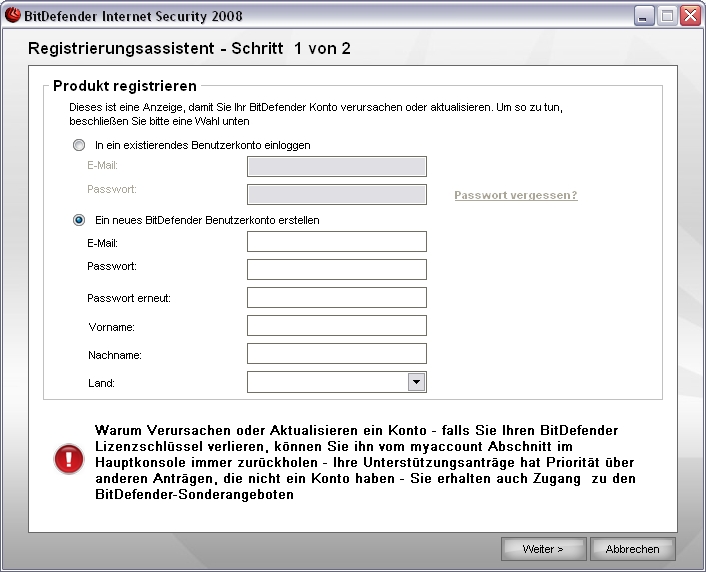The image size is (706, 572).
Task: Select 'In ein existierendes Benutzerkonto einloggen' radio
Action: (x=79, y=145)
